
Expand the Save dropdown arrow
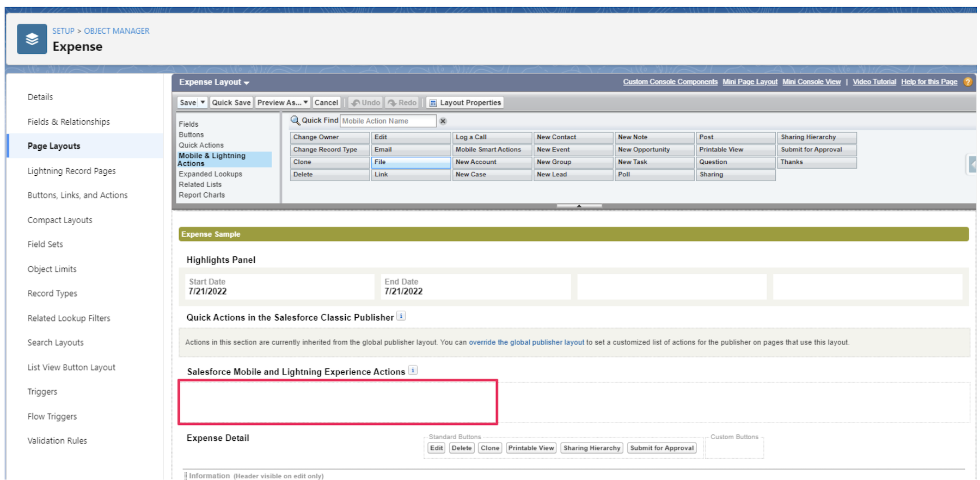click(x=203, y=102)
